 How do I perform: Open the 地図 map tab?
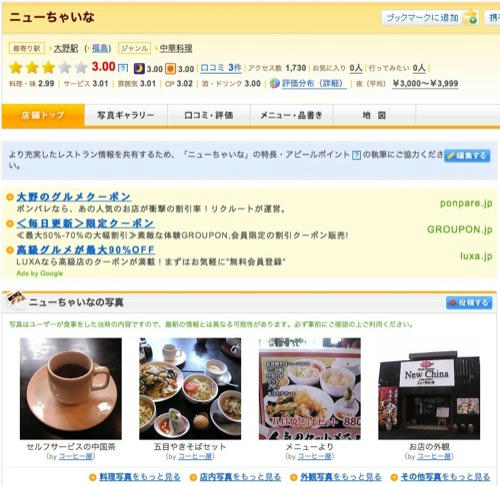(374, 115)
